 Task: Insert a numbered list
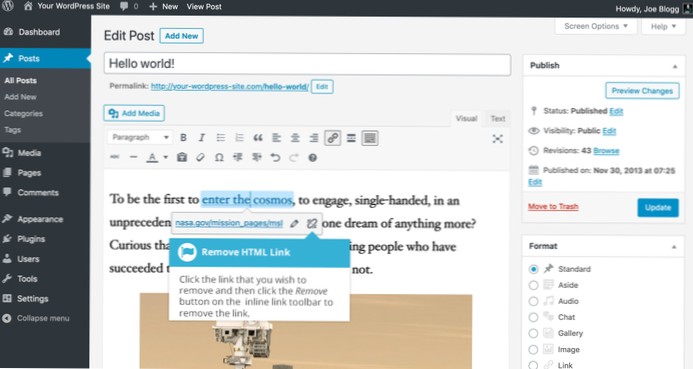coord(239,138)
